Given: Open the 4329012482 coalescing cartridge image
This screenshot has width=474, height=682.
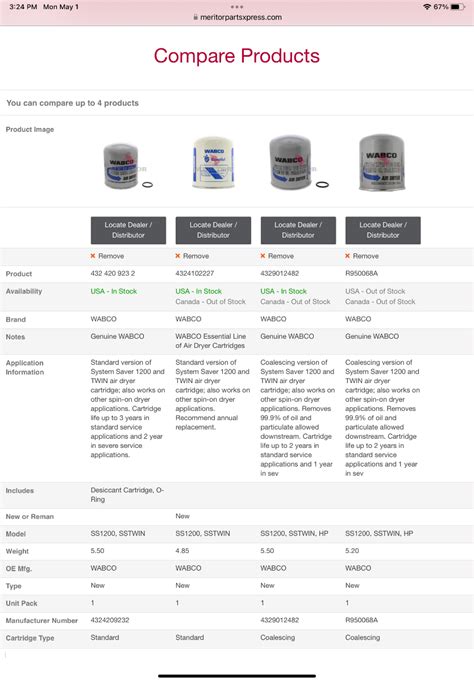Looking at the screenshot, I should 298,162.
